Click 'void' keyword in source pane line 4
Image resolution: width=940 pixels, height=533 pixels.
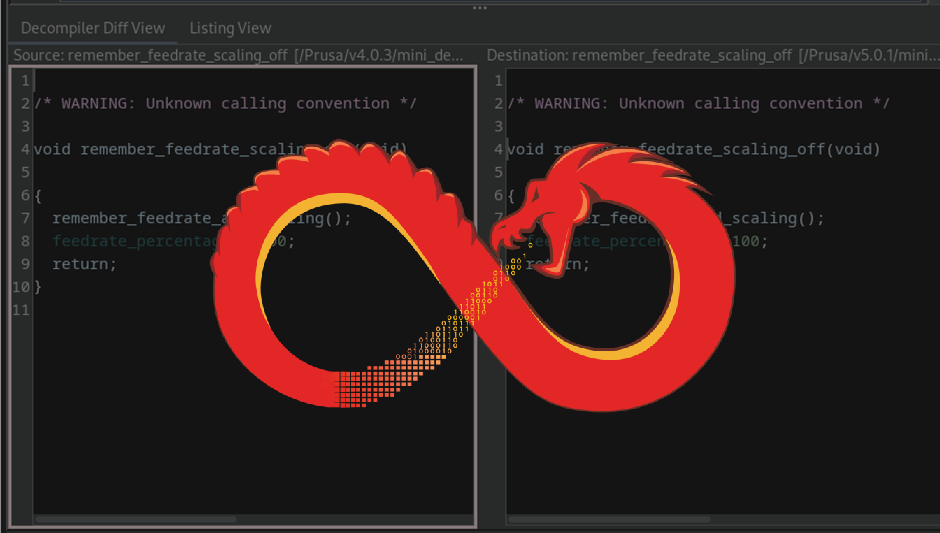(52, 149)
